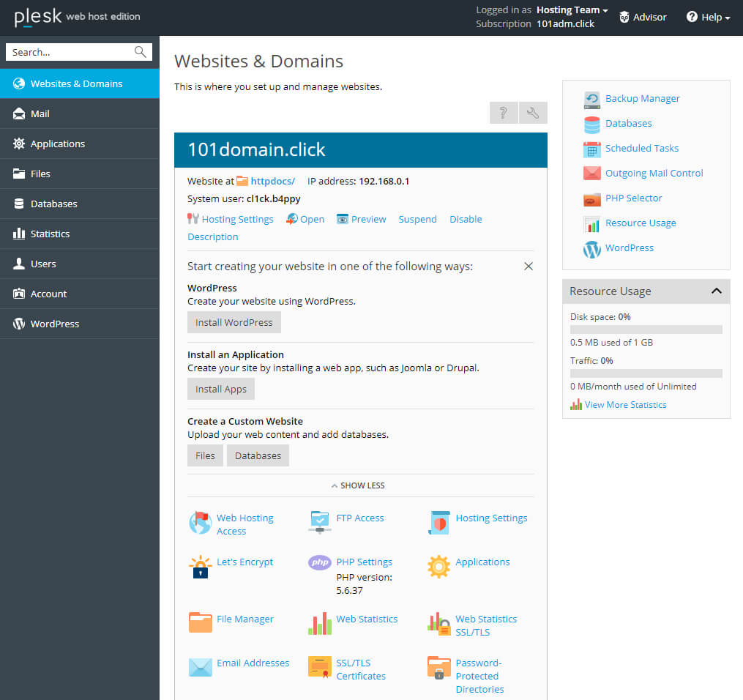
Task: Collapse tools with SHOW LESS
Action: pos(358,485)
